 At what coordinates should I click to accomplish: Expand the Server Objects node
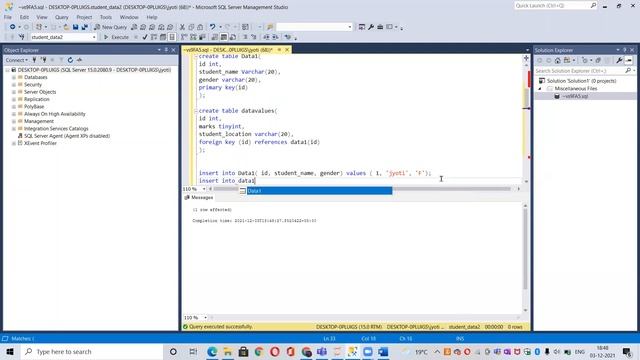[x=14, y=92]
